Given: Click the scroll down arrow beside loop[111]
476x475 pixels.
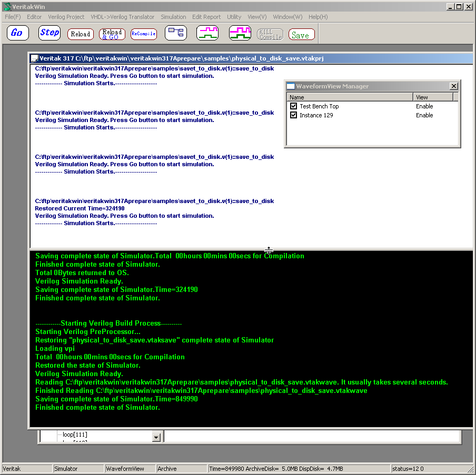Looking at the screenshot, I should pyautogui.click(x=156, y=437).
